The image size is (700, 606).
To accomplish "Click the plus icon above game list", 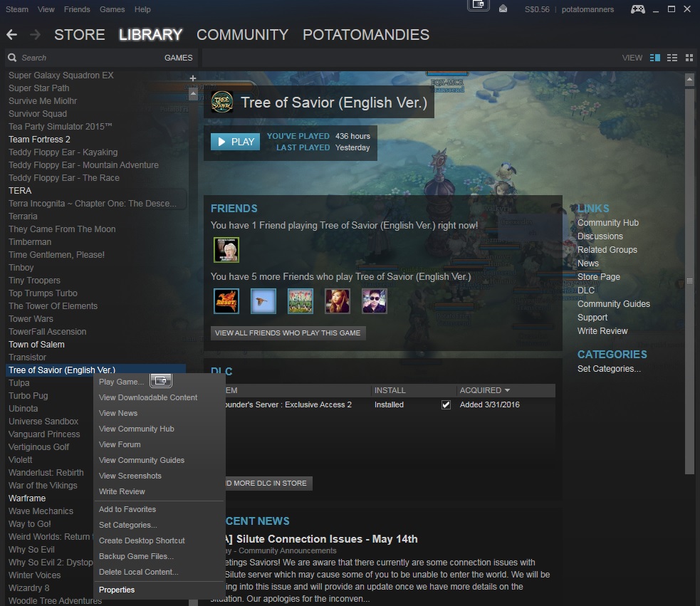I will [193, 78].
